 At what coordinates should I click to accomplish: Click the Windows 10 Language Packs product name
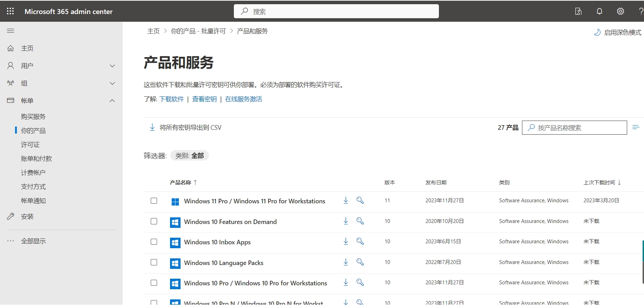(224, 263)
